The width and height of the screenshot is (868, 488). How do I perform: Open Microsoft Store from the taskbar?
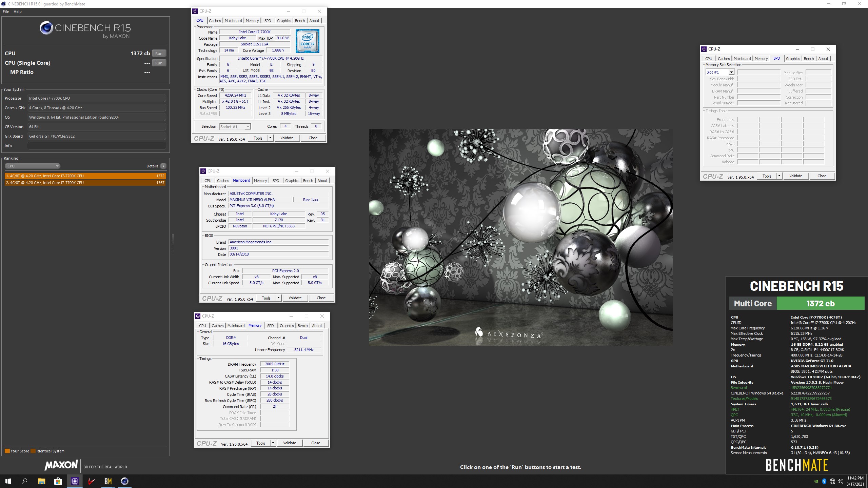point(58,481)
